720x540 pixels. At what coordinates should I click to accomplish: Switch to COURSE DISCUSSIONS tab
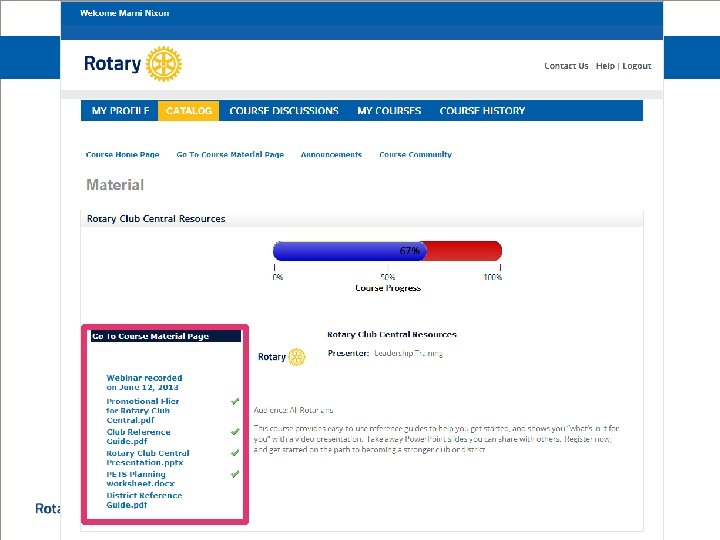point(284,111)
